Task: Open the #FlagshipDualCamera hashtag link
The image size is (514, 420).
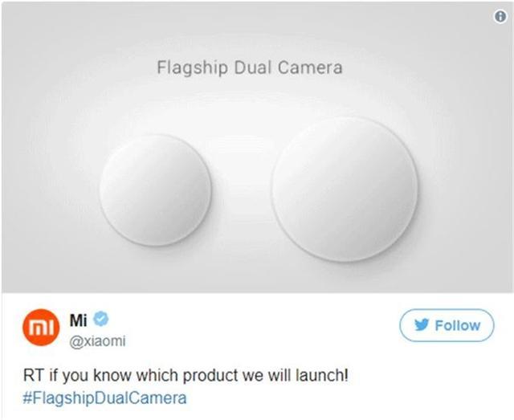Action: (x=105, y=398)
